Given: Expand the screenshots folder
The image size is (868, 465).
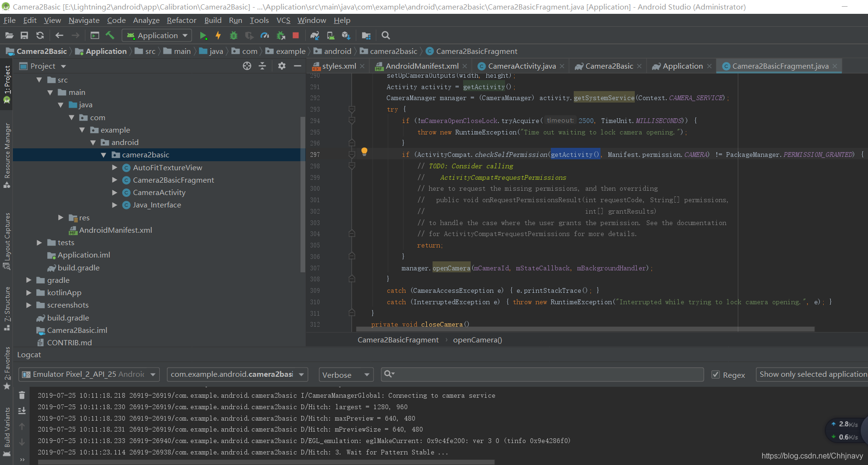Looking at the screenshot, I should tap(29, 305).
